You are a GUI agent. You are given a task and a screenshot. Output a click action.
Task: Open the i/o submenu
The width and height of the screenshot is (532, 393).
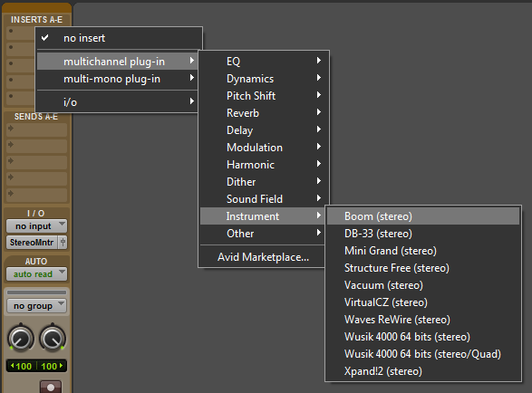coord(117,101)
